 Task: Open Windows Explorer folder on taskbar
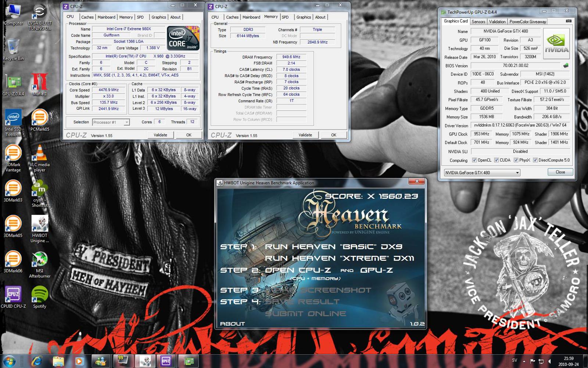(58, 361)
